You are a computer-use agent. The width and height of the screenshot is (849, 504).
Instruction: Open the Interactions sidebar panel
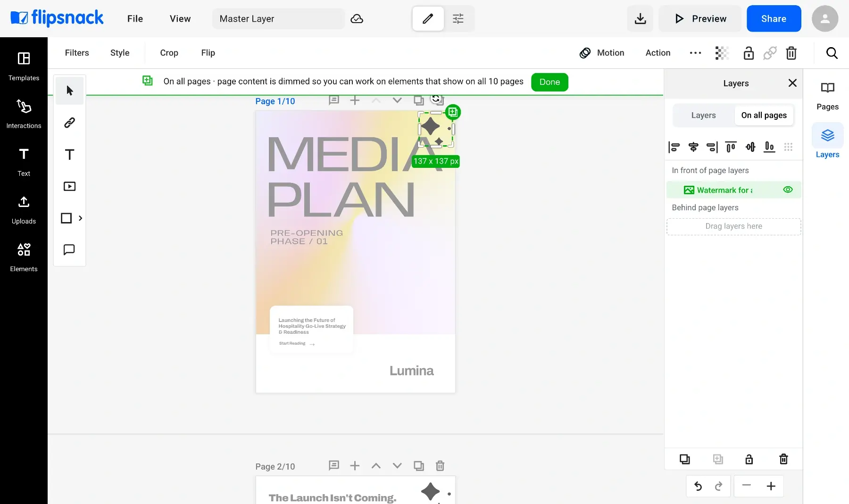tap(24, 114)
